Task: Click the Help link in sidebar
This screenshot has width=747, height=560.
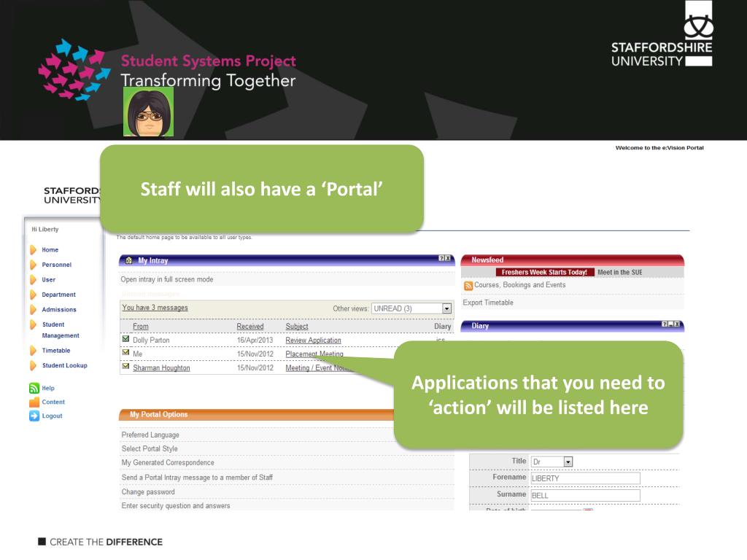Action: (x=48, y=388)
